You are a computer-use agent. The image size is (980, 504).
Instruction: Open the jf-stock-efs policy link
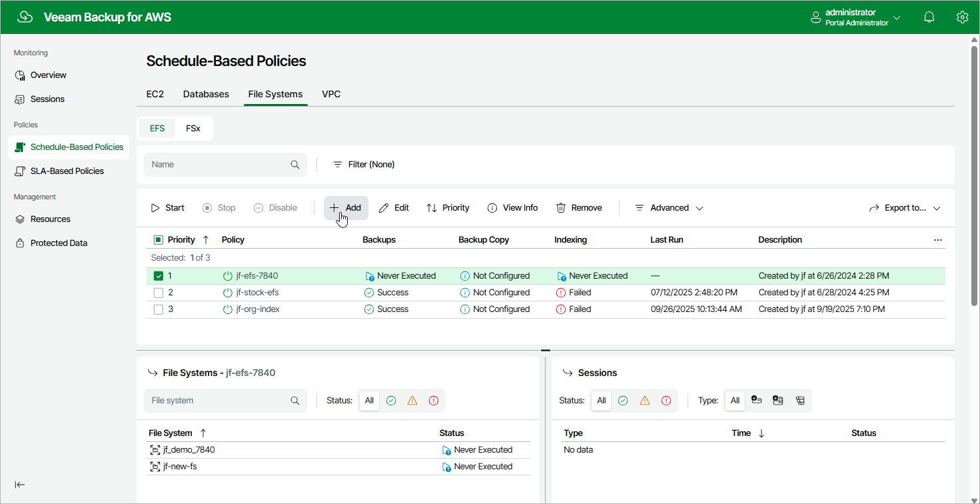click(x=257, y=293)
